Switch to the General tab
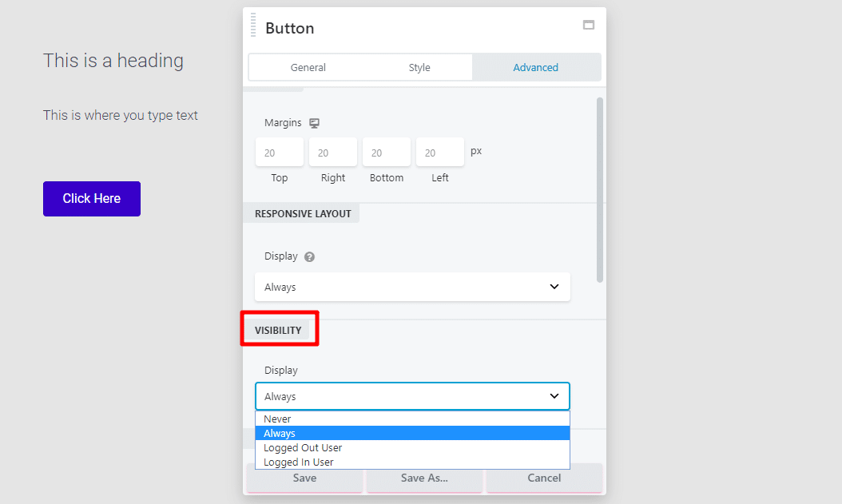 (308, 67)
